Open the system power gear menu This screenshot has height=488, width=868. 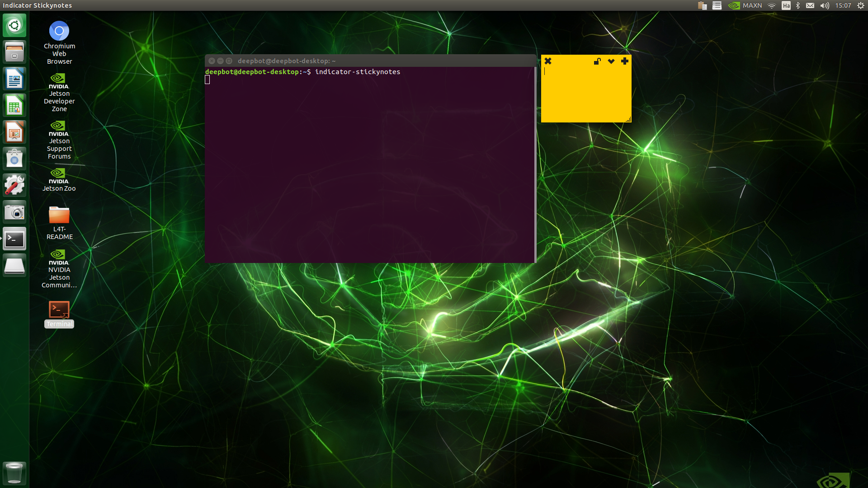pos(861,5)
